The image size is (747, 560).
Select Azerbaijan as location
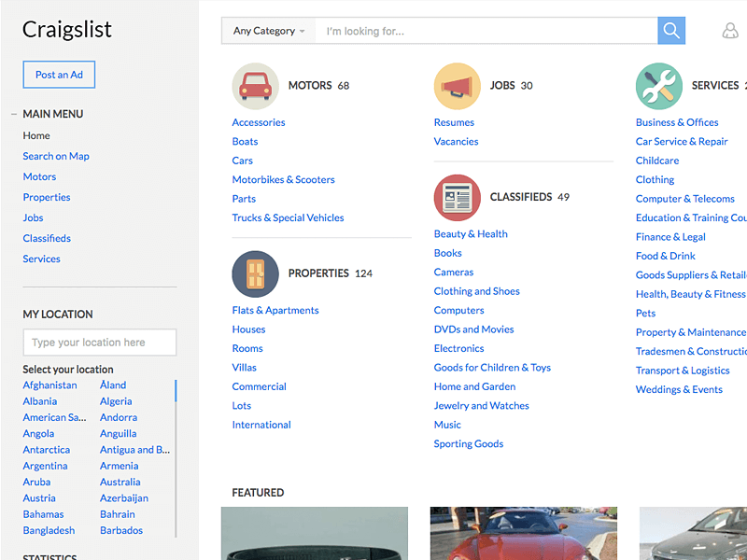click(124, 498)
